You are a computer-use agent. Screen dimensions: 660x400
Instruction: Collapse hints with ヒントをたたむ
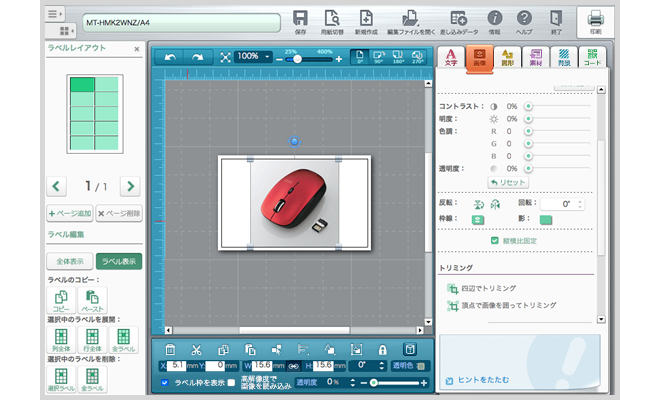tap(478, 380)
